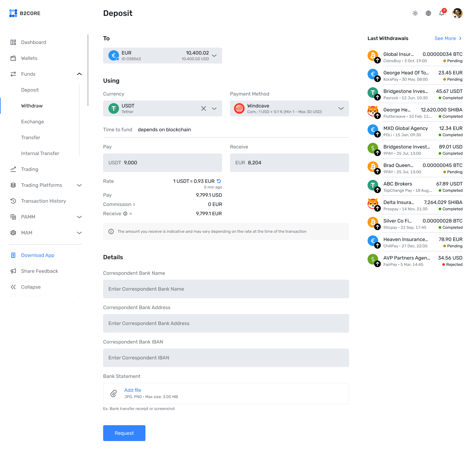Viewport: 476px width, 449px height.
Task: Open the language globe icon
Action: click(428, 13)
